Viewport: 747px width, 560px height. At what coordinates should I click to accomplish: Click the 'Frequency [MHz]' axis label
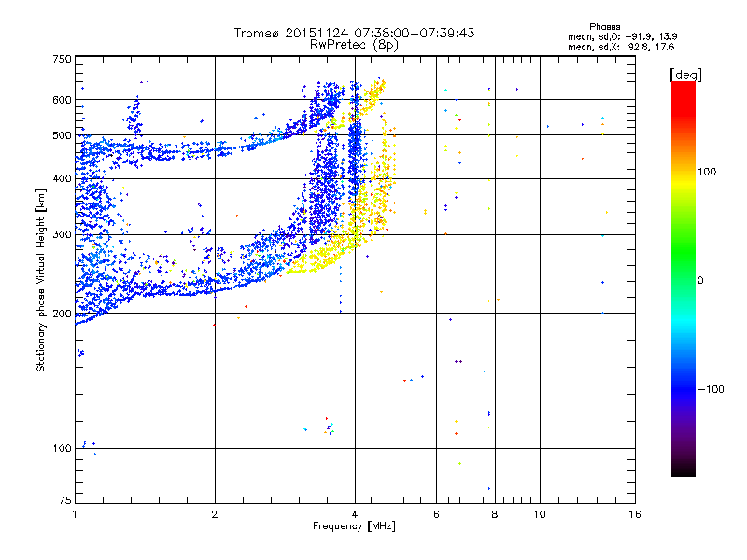pyautogui.click(x=354, y=526)
